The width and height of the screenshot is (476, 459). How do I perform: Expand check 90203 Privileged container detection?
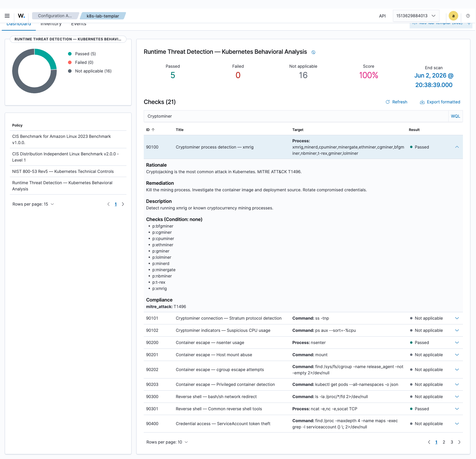(457, 384)
